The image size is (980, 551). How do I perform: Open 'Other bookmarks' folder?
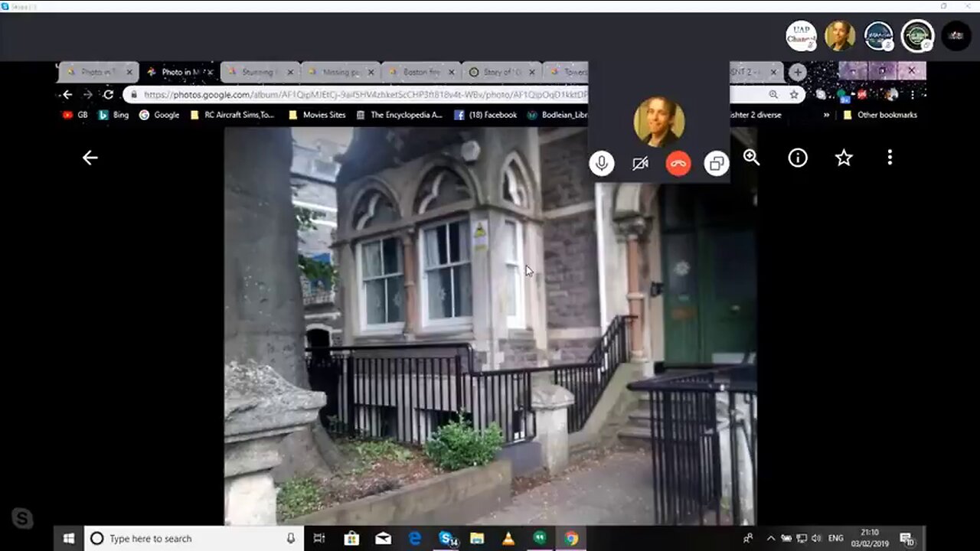880,115
